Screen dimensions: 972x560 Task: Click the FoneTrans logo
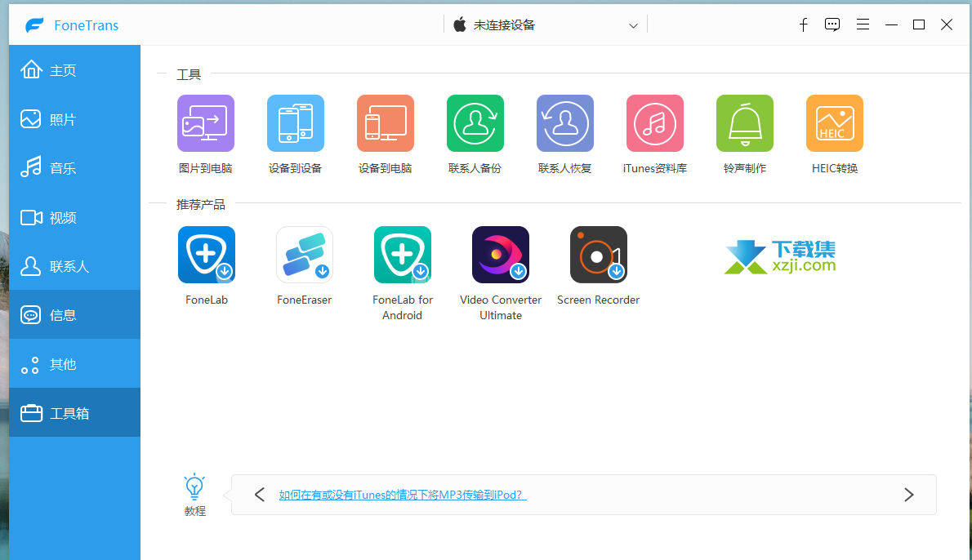34,25
